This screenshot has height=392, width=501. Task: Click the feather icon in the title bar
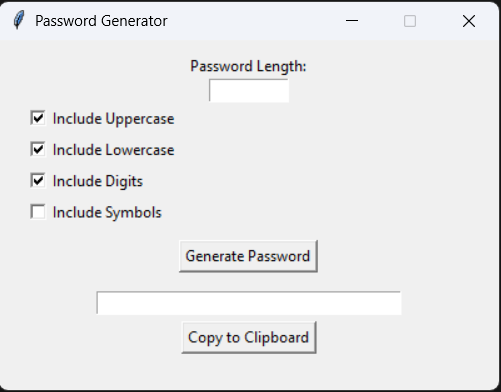coord(19,20)
